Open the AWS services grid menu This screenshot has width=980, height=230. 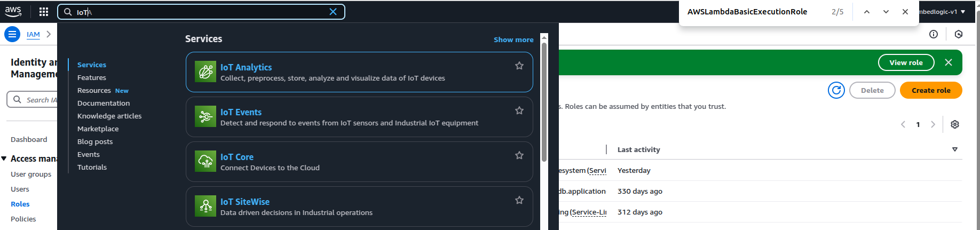(x=44, y=12)
